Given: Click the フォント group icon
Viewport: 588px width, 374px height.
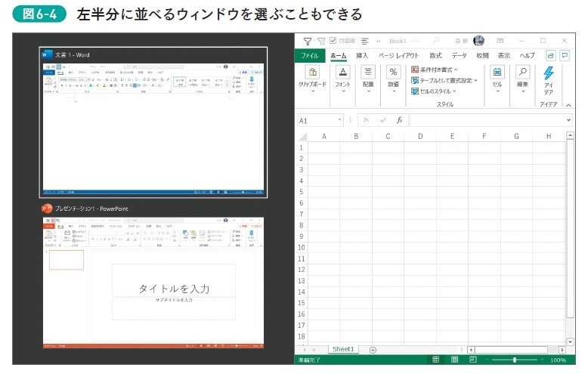Looking at the screenshot, I should point(342,72).
